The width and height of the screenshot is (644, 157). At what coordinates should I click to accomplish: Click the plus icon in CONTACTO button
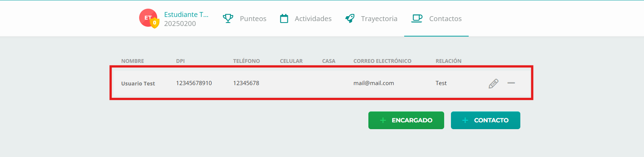465,120
